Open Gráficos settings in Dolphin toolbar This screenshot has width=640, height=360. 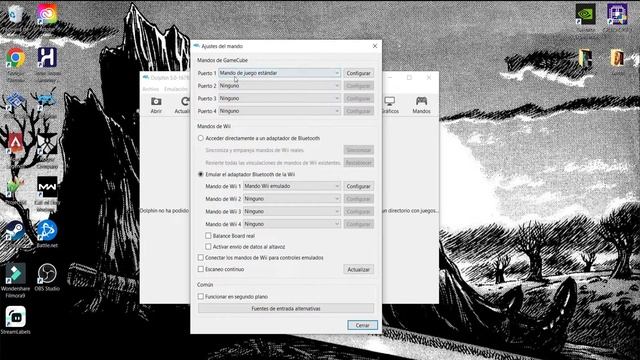pyautogui.click(x=390, y=105)
